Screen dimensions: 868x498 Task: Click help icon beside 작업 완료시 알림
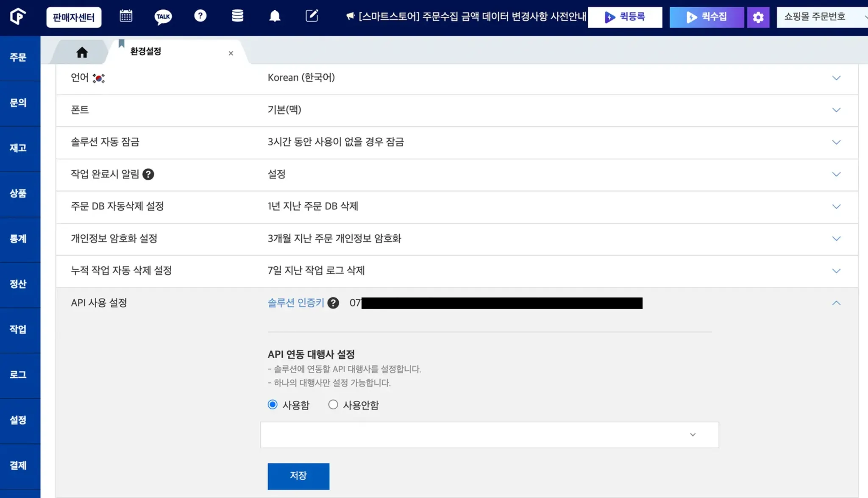click(x=148, y=174)
